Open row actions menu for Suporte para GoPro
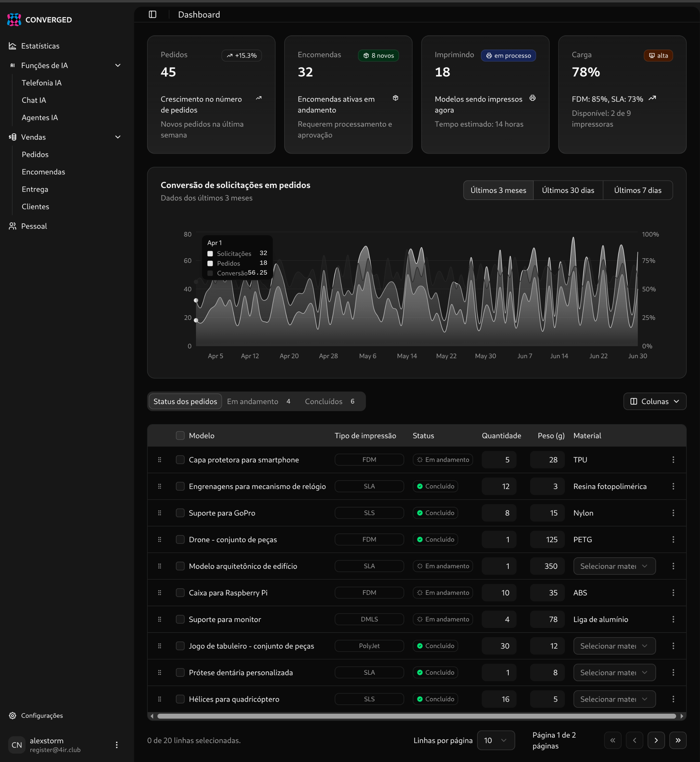700x762 pixels. pyautogui.click(x=673, y=513)
